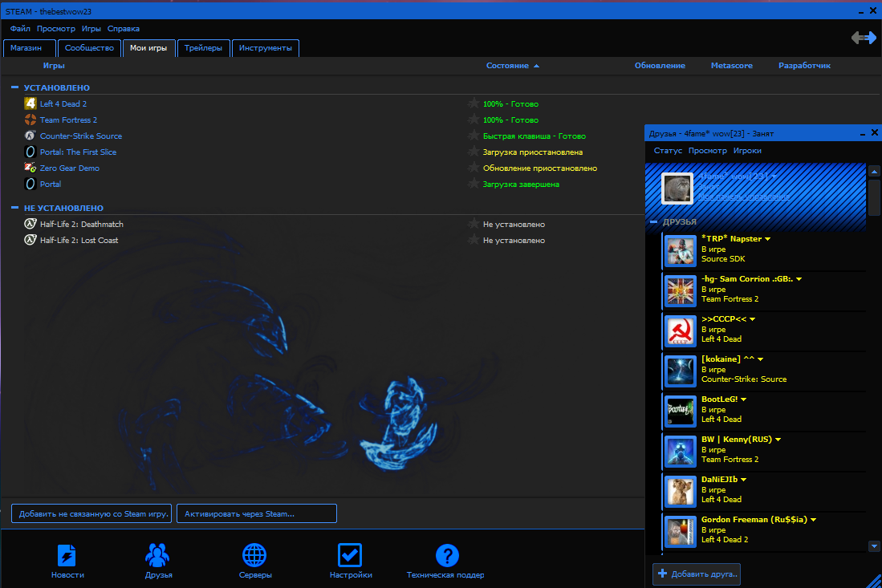Click your own avatar in the Friends window
The height and width of the screenshot is (588, 882).
pyautogui.click(x=677, y=188)
